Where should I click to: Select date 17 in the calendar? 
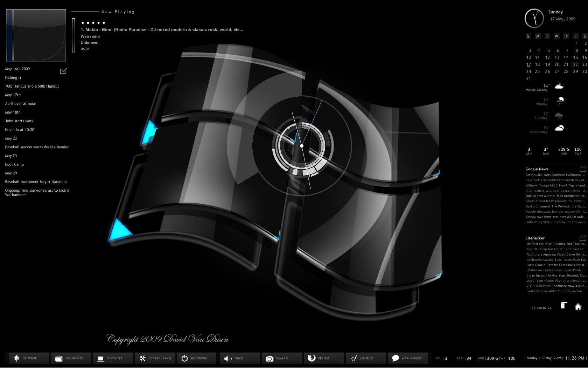(x=528, y=64)
